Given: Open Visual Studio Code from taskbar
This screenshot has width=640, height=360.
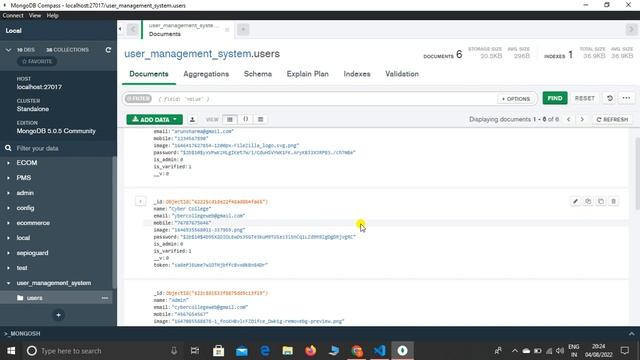Looking at the screenshot, I should tap(380, 351).
